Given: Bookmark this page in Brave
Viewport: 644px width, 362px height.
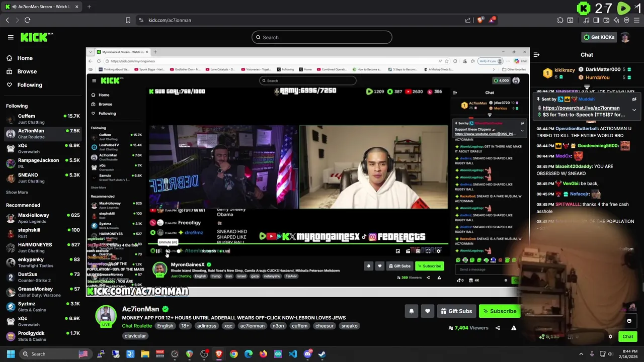Looking at the screenshot, I should [x=128, y=20].
